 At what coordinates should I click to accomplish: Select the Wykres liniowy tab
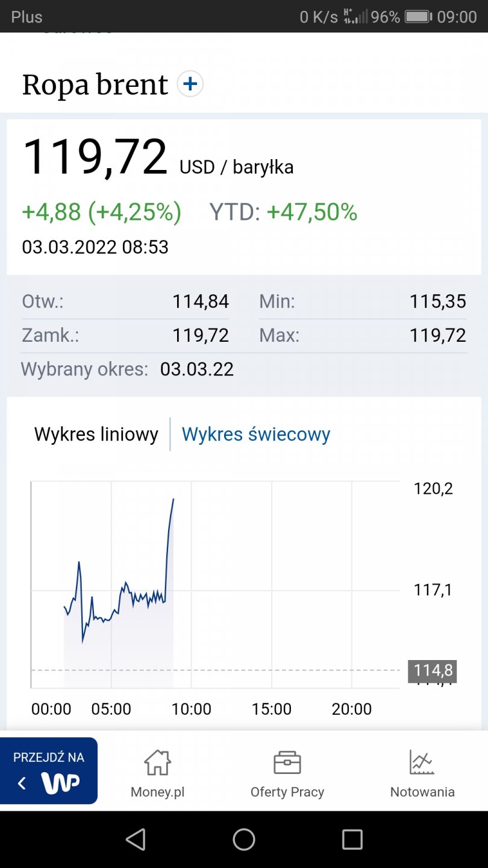tap(96, 434)
